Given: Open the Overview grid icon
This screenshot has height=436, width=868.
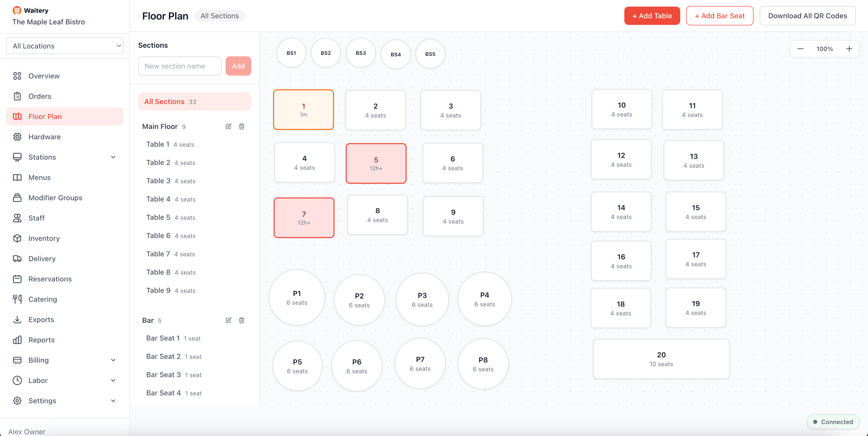Looking at the screenshot, I should (x=17, y=76).
